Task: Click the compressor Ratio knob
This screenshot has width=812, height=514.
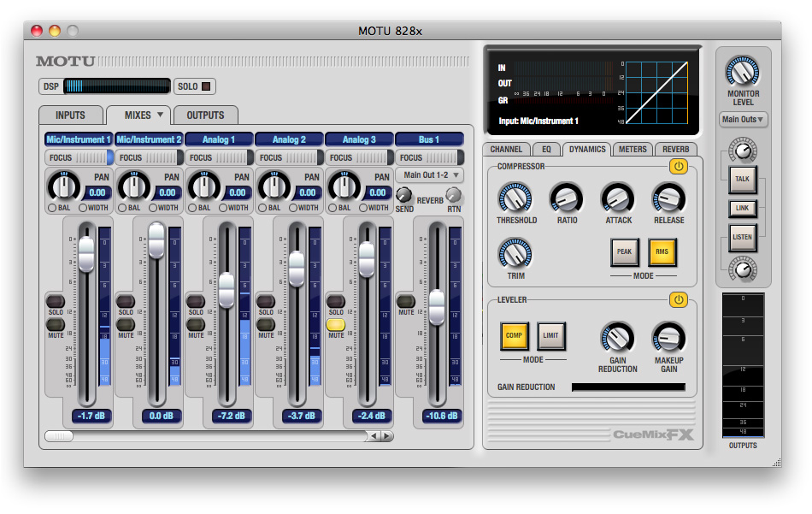Action: pos(566,199)
